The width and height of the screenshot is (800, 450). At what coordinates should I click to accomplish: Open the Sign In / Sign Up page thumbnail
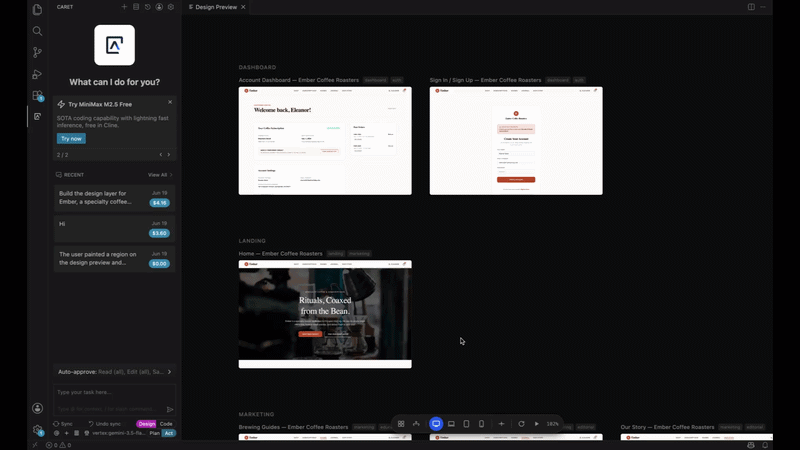click(x=516, y=141)
